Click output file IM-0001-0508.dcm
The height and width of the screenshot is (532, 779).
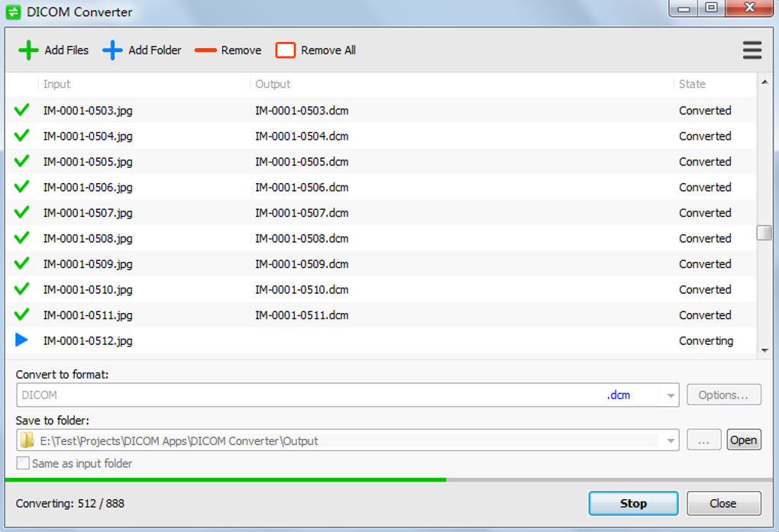point(302,238)
